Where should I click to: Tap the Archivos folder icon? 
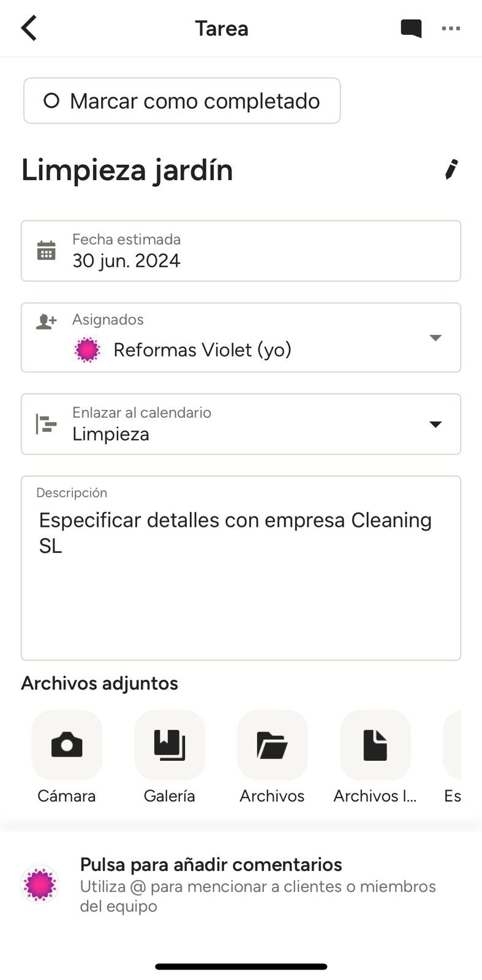click(x=273, y=745)
